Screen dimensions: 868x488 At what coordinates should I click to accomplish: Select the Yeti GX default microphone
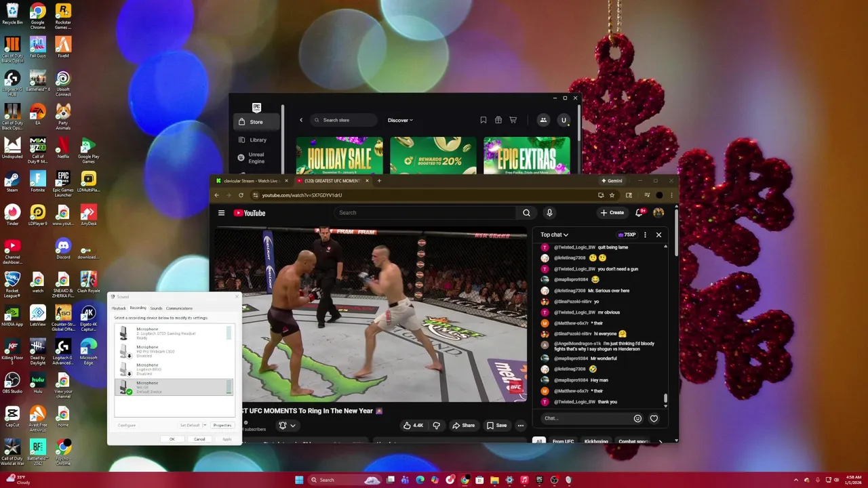175,387
